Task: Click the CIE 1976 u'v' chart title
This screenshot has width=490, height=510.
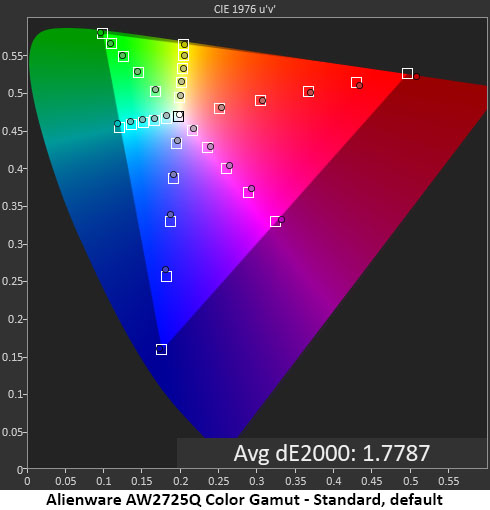Action: tap(245, 9)
